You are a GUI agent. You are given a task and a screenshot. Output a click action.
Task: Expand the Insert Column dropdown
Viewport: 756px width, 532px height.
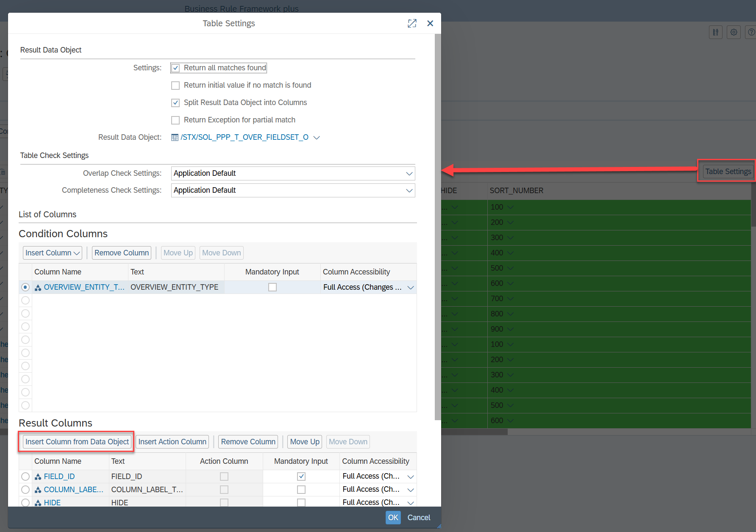click(x=53, y=253)
